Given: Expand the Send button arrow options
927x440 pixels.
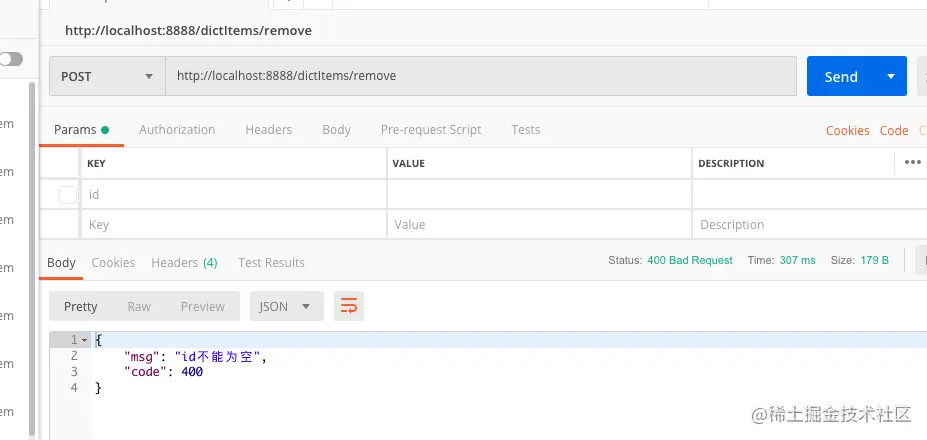Looking at the screenshot, I should [890, 76].
